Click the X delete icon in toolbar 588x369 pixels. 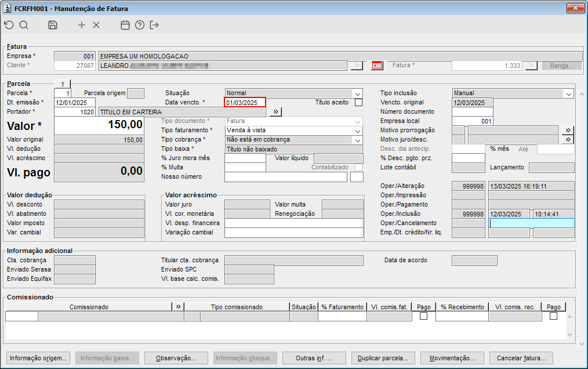tap(96, 25)
